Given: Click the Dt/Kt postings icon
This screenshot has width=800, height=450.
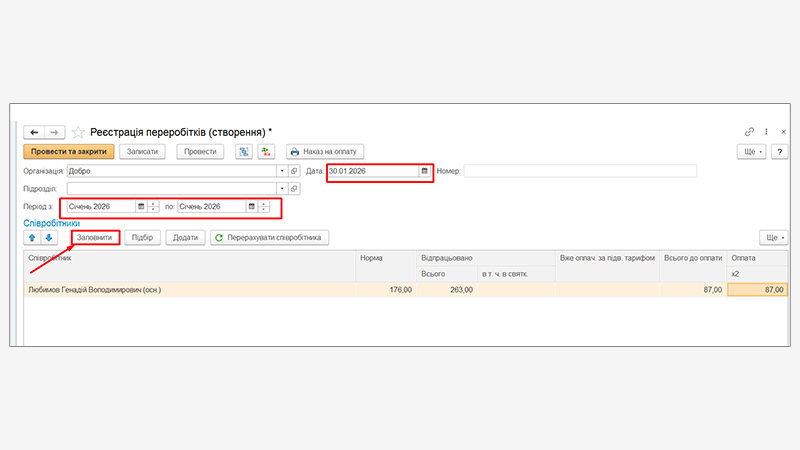Looking at the screenshot, I should coord(266,152).
